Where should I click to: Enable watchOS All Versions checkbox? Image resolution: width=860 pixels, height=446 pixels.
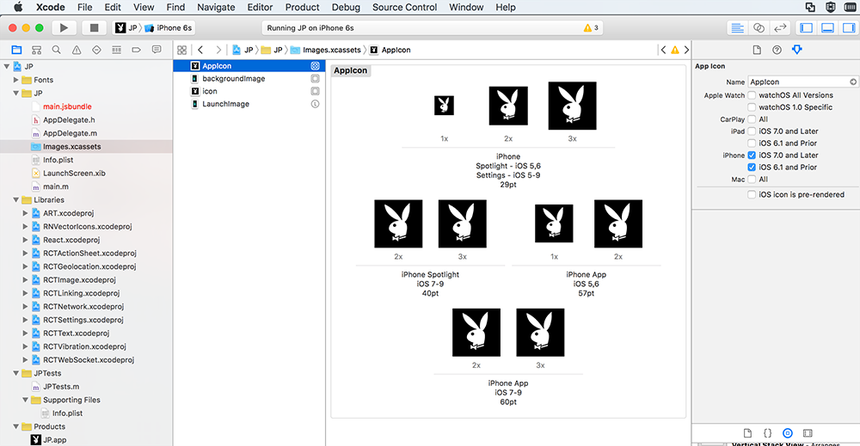click(x=753, y=95)
